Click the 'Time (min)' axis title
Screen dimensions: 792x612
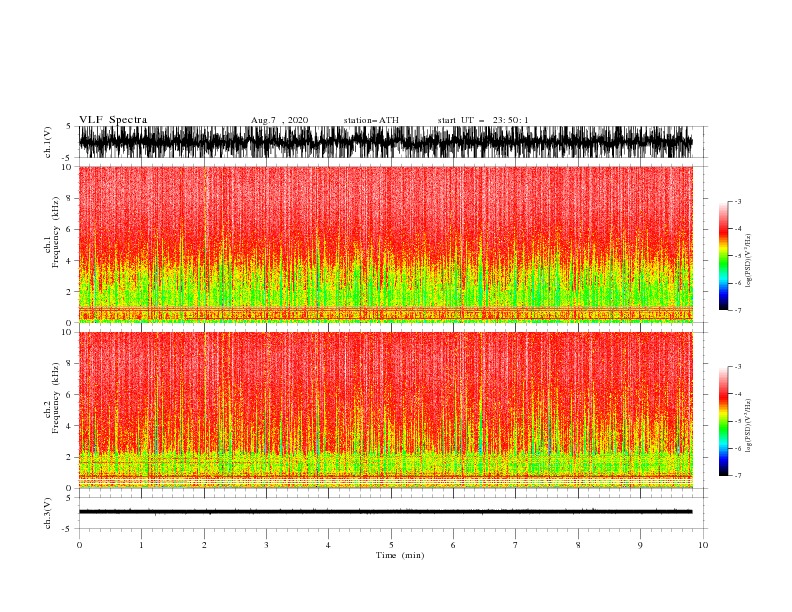coord(400,555)
